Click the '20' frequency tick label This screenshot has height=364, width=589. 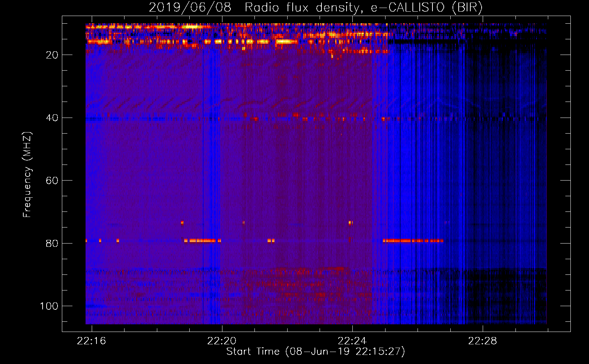tap(52, 55)
